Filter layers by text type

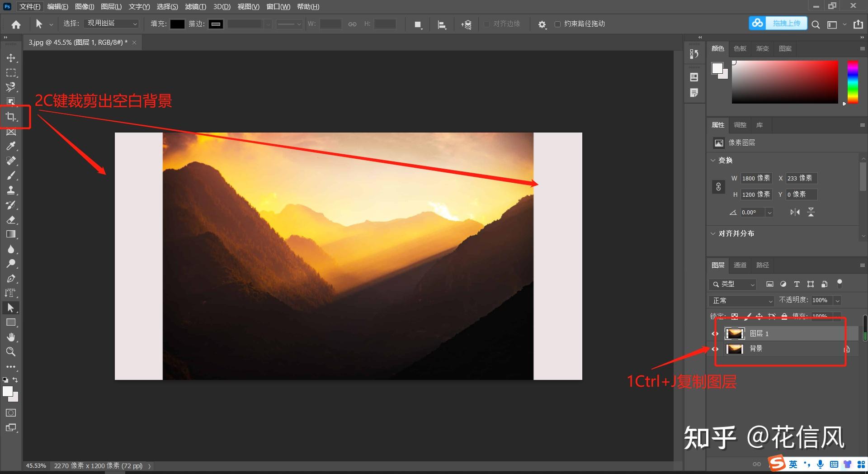(x=797, y=284)
